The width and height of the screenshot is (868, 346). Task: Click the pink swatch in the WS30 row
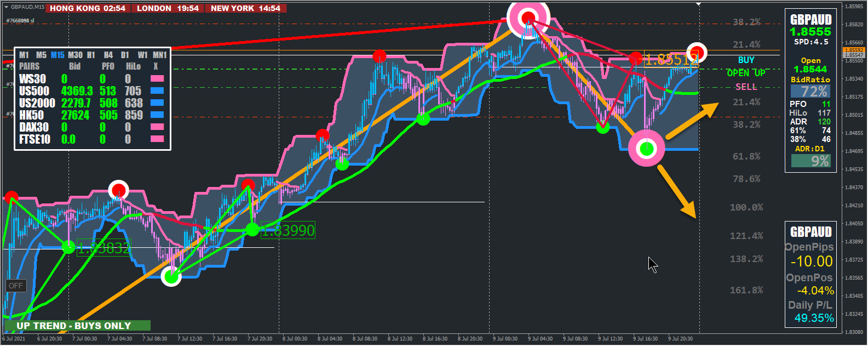pyautogui.click(x=157, y=79)
